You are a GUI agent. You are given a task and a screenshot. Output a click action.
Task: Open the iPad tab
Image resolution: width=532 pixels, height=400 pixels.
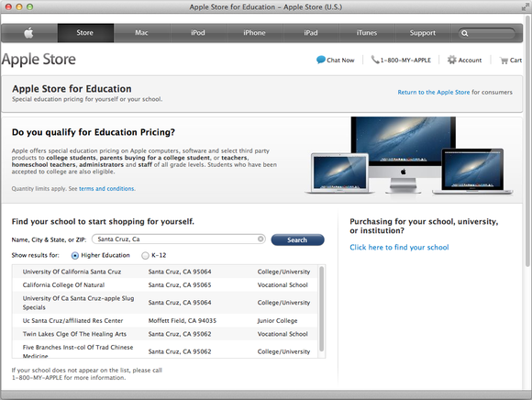pos(310,33)
